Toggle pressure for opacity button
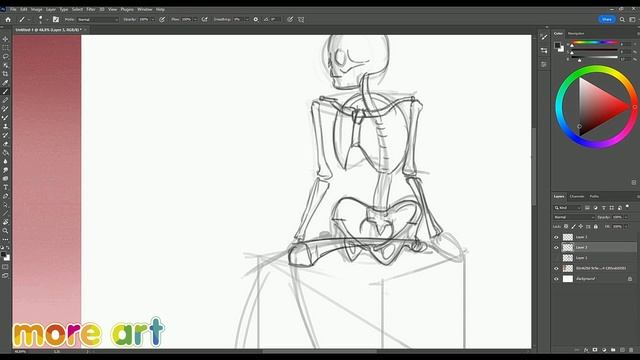The height and width of the screenshot is (360, 640). click(162, 19)
